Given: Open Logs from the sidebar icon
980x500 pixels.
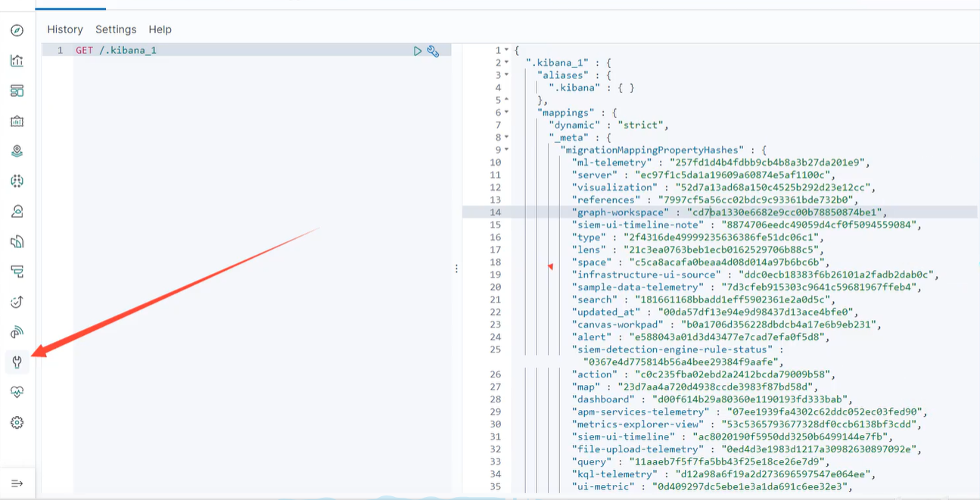Looking at the screenshot, I should click(x=17, y=241).
